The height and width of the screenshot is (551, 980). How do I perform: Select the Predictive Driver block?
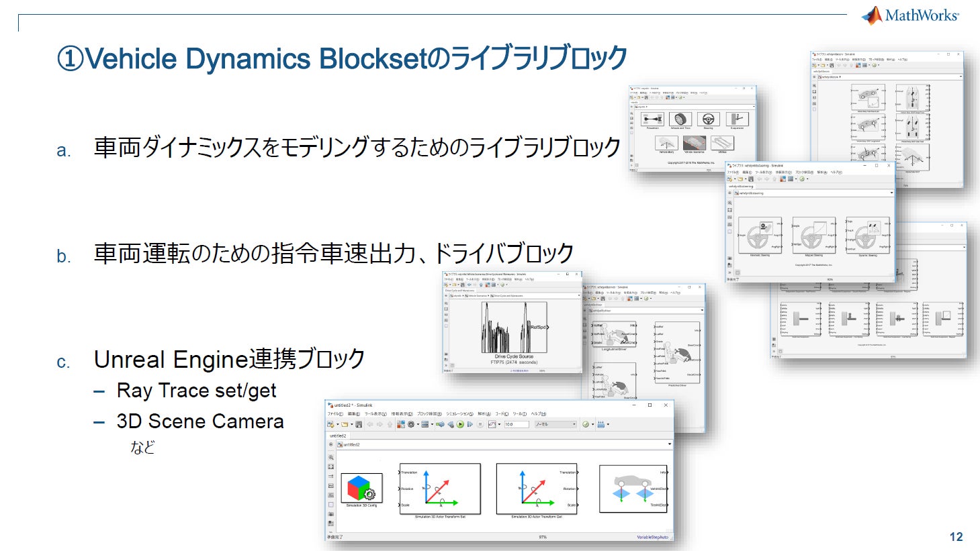[678, 352]
